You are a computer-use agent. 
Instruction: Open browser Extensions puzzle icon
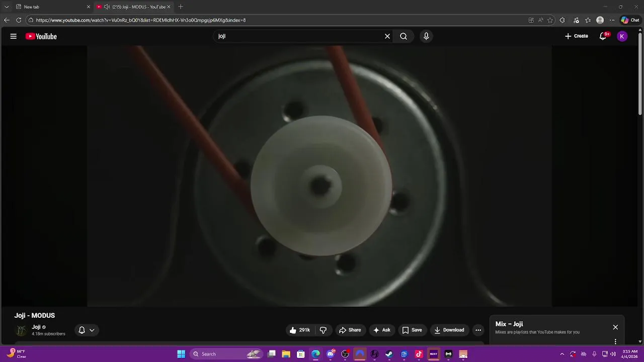click(x=562, y=20)
